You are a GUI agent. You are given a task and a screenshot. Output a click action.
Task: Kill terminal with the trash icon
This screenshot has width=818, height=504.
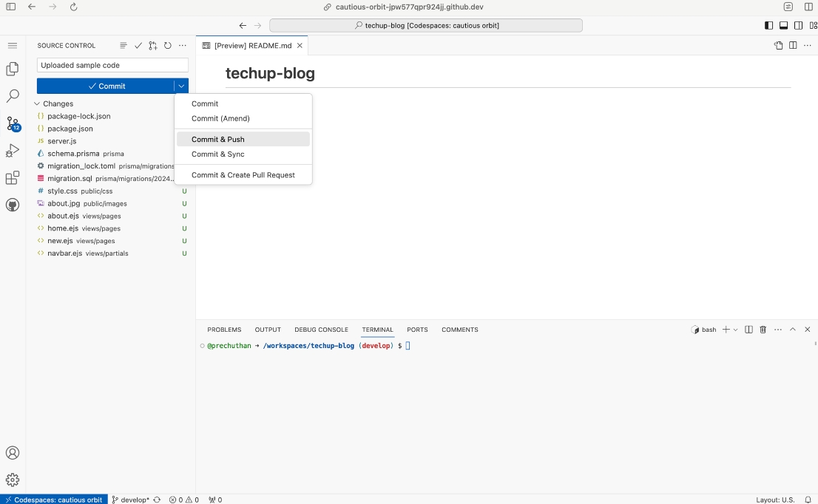click(x=763, y=330)
